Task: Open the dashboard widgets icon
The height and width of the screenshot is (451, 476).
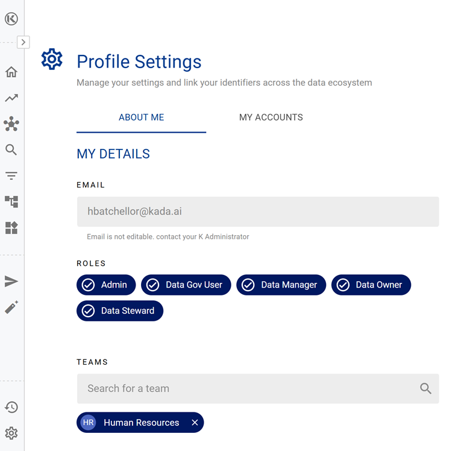Action: point(11,228)
